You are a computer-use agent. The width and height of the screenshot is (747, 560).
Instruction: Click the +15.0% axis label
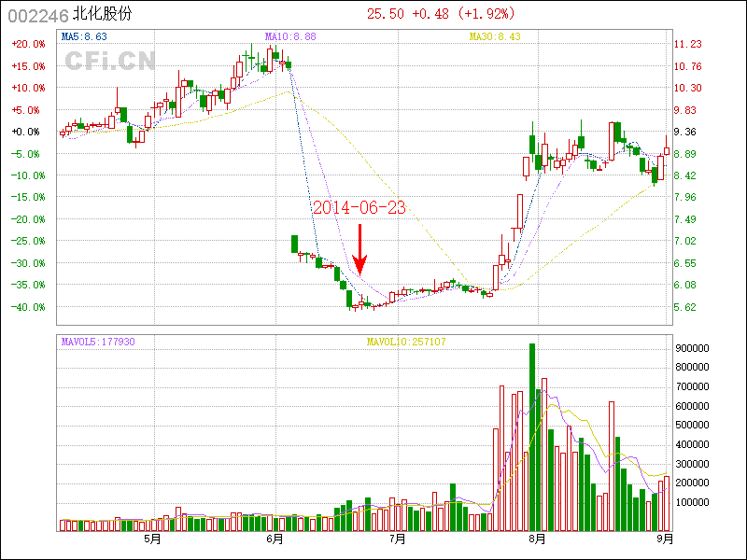29,66
